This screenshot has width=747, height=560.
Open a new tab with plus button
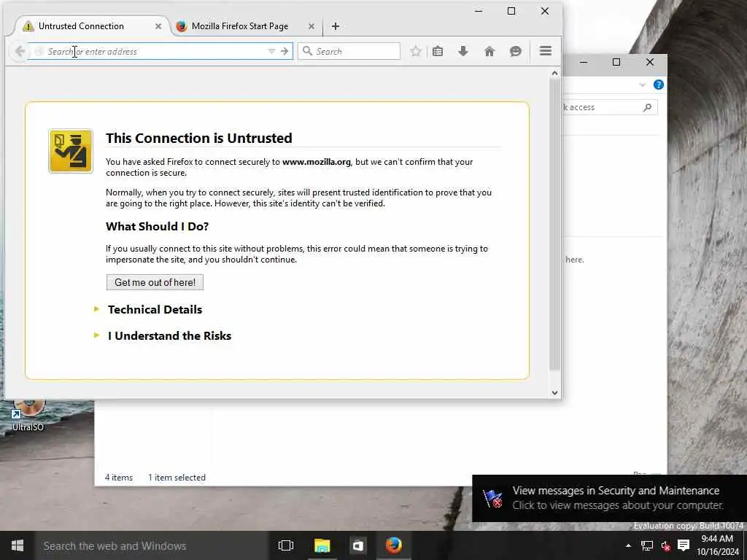(x=336, y=26)
